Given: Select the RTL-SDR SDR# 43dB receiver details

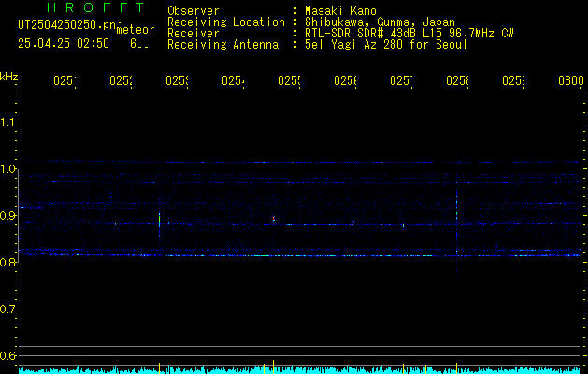Looking at the screenshot, I should point(409,34).
